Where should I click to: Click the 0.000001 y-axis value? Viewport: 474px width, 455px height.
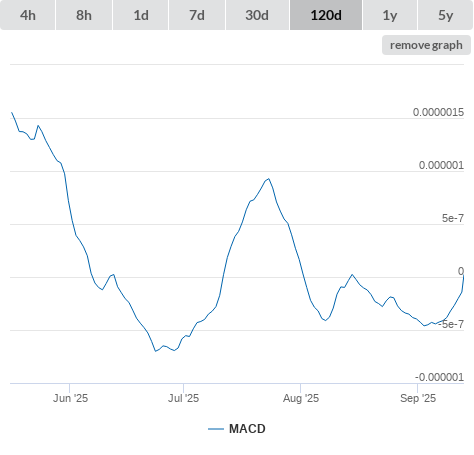coord(441,165)
